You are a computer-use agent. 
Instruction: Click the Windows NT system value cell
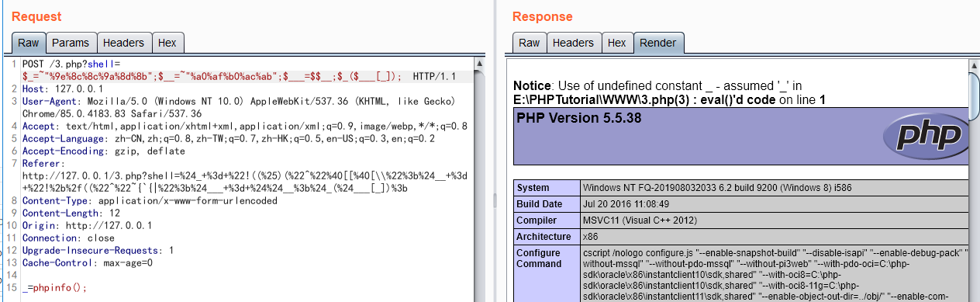click(x=775, y=188)
